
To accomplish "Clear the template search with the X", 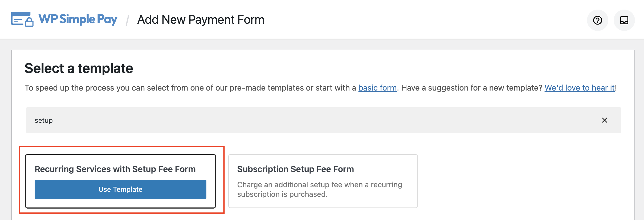I will point(605,120).
